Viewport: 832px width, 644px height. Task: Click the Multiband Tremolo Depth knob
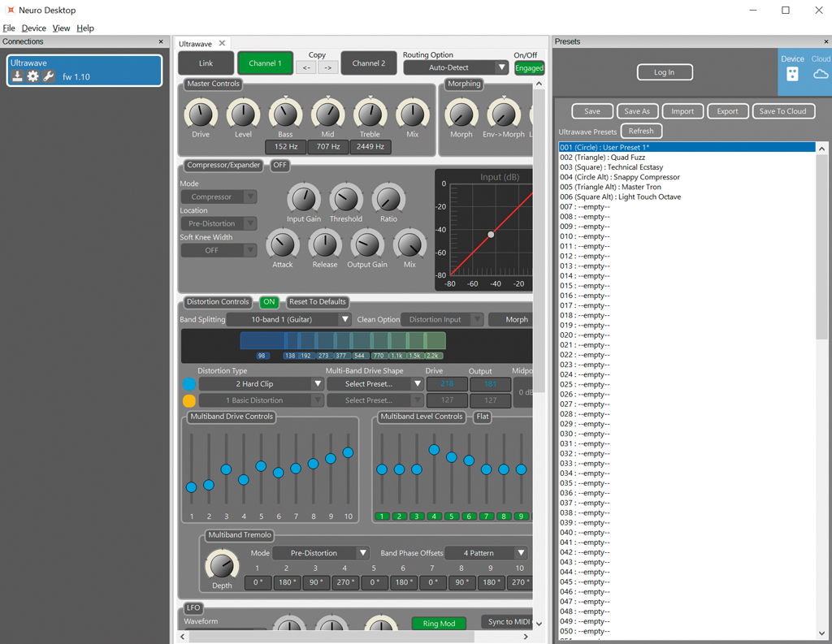[222, 565]
